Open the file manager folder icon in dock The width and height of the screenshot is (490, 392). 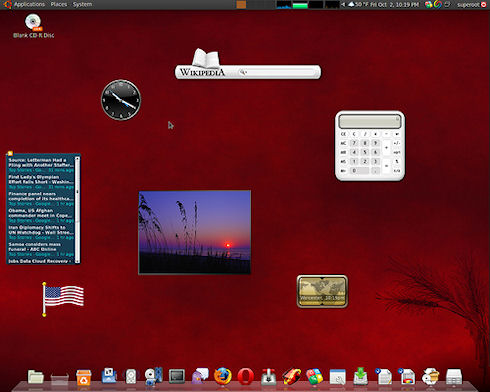coord(36,377)
